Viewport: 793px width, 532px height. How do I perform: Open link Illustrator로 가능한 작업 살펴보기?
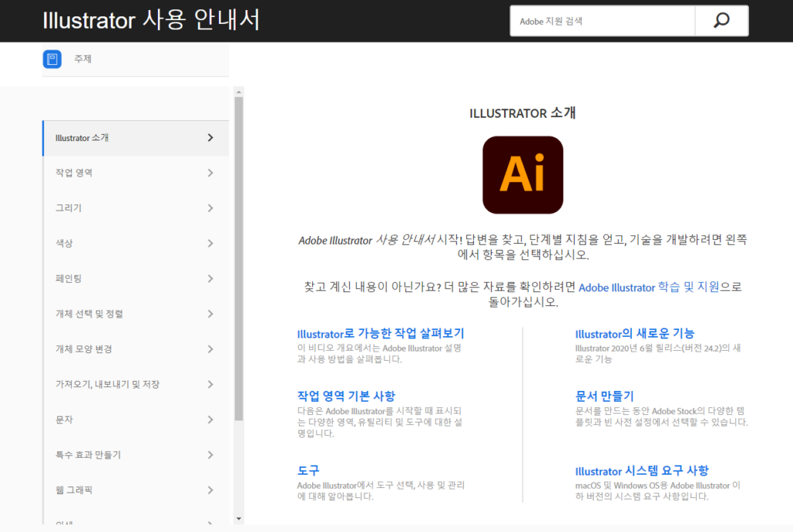coord(380,334)
